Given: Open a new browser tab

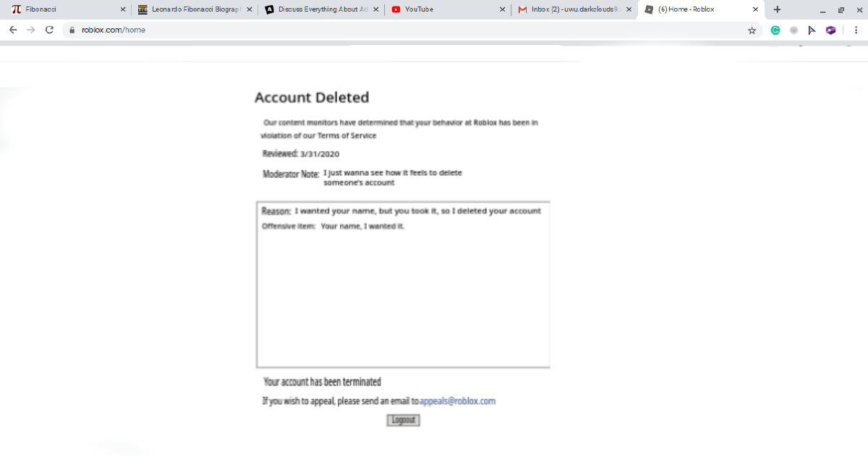Looking at the screenshot, I should point(777,9).
